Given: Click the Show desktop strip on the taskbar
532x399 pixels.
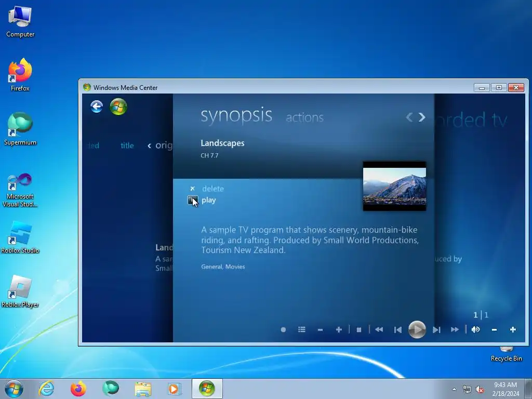Looking at the screenshot, I should (528, 389).
